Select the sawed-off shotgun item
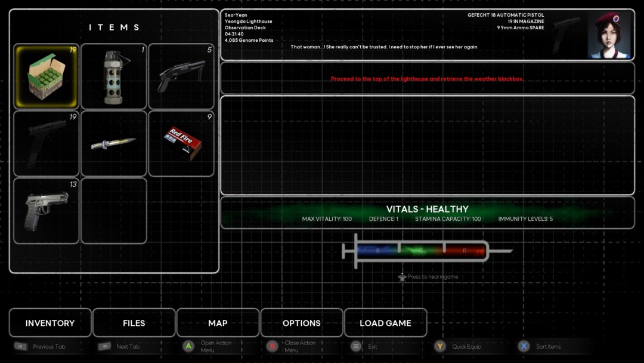Screen dimensions: 644x363 pyautogui.click(x=181, y=76)
